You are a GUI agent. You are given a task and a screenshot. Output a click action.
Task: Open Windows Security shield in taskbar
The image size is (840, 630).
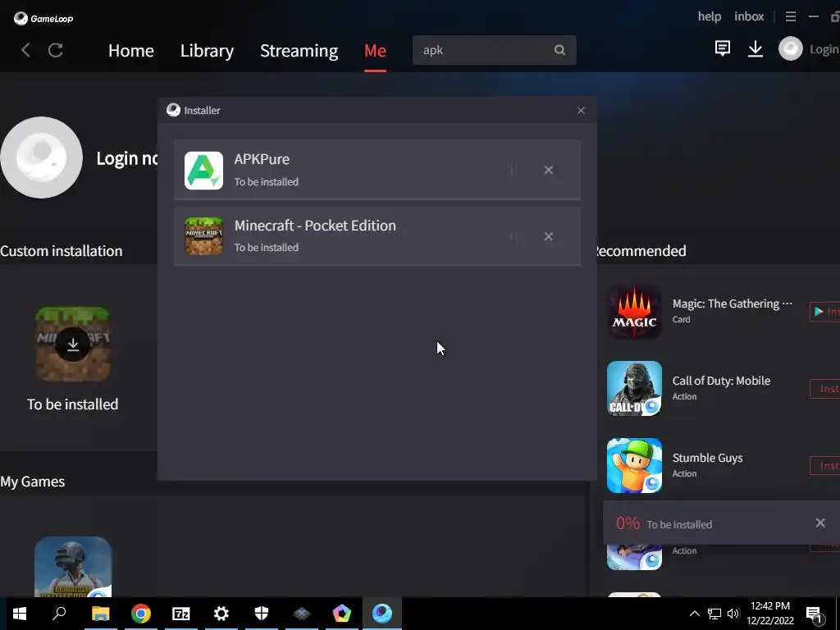262,614
